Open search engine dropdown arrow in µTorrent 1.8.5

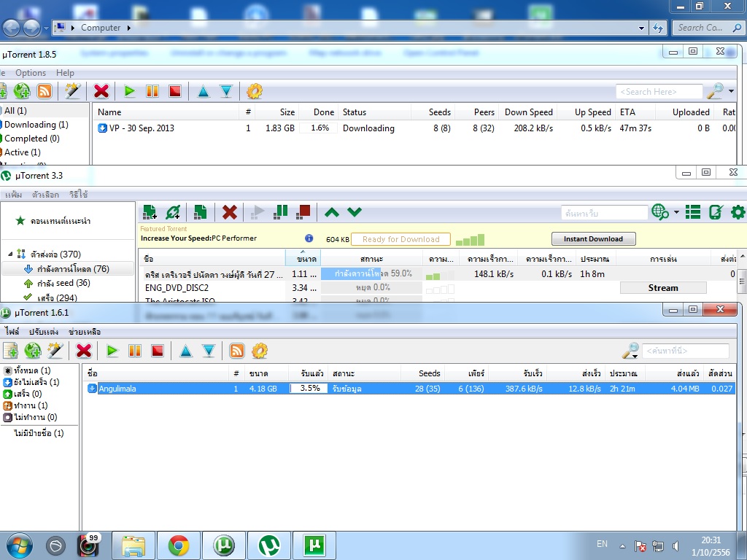click(731, 91)
